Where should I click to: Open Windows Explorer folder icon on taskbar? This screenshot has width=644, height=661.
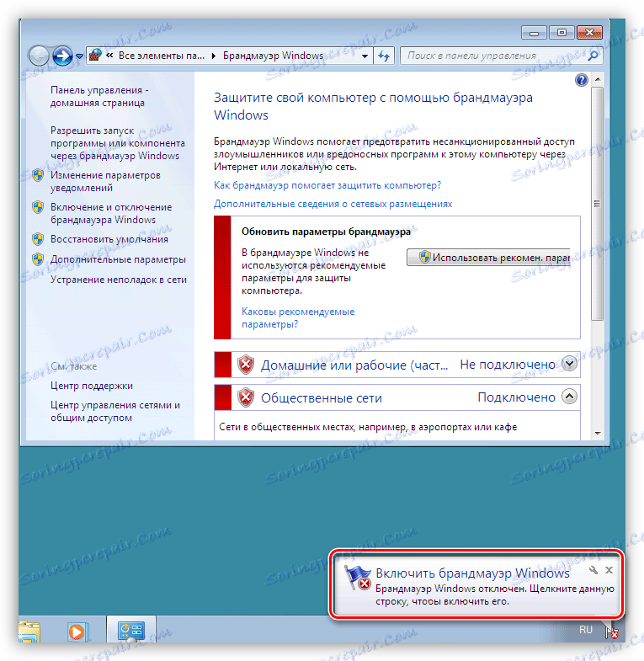(29, 632)
